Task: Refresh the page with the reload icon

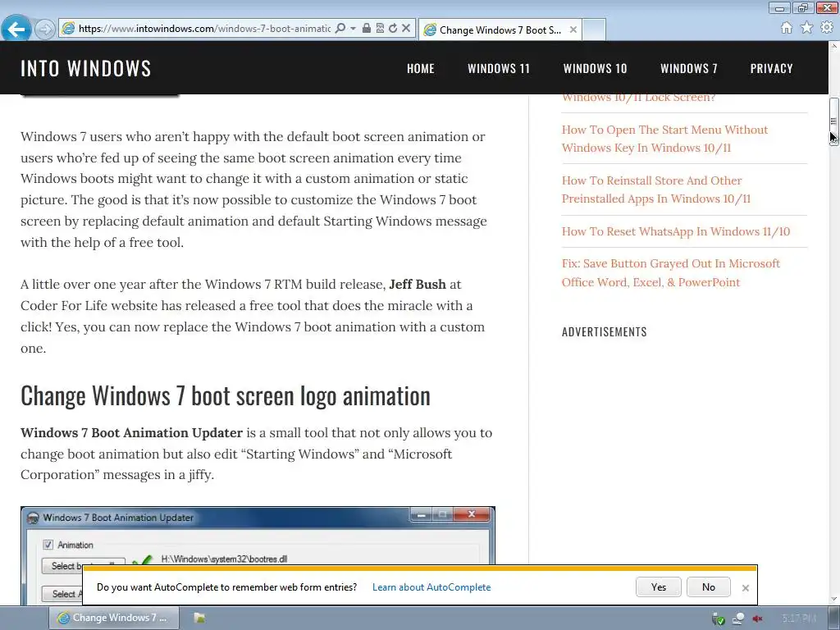Action: coord(393,28)
